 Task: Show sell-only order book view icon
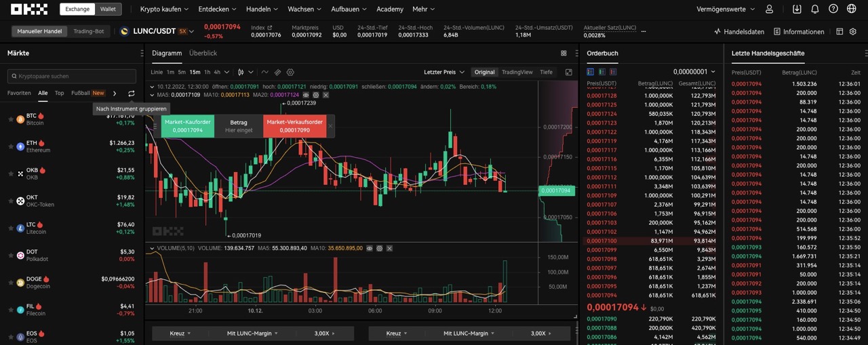pos(613,72)
